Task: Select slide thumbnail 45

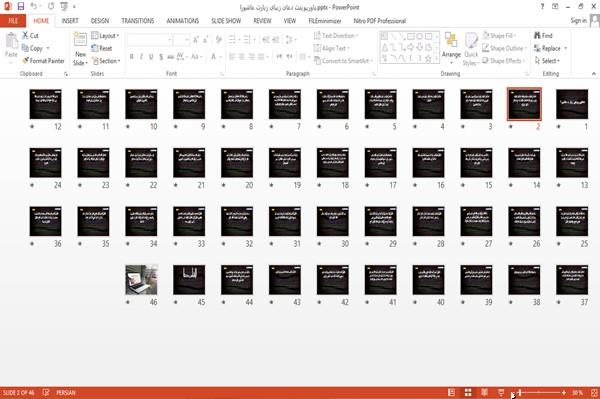Action: 189,280
